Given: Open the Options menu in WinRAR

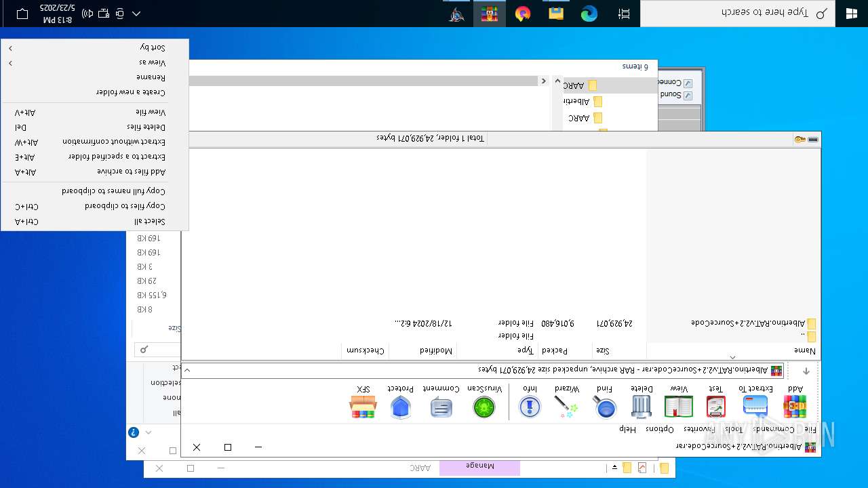Looking at the screenshot, I should [660, 429].
